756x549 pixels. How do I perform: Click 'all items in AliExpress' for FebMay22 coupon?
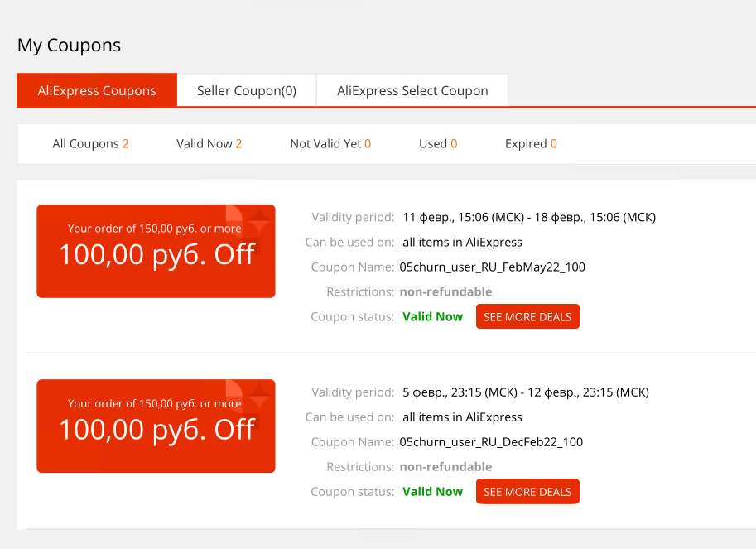coord(462,242)
